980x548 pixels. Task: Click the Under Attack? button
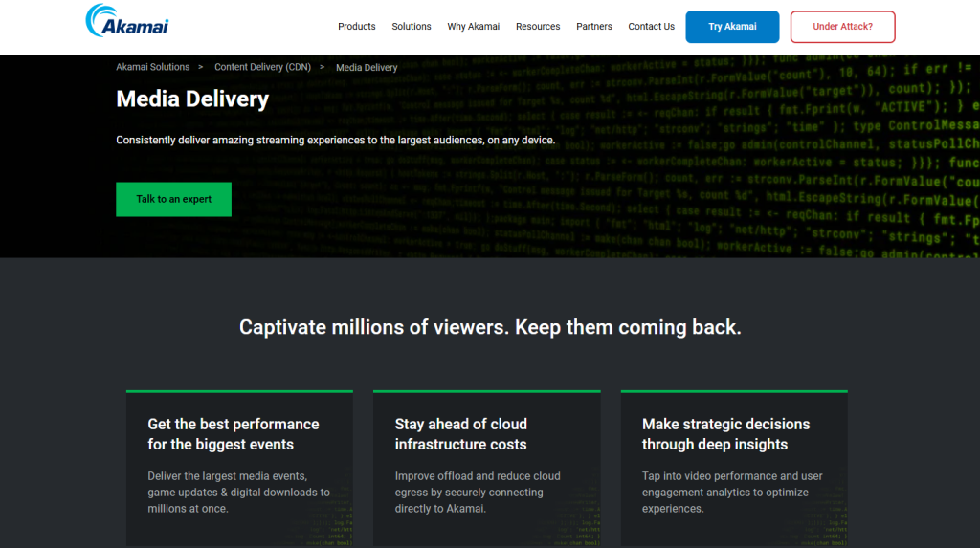coord(842,27)
